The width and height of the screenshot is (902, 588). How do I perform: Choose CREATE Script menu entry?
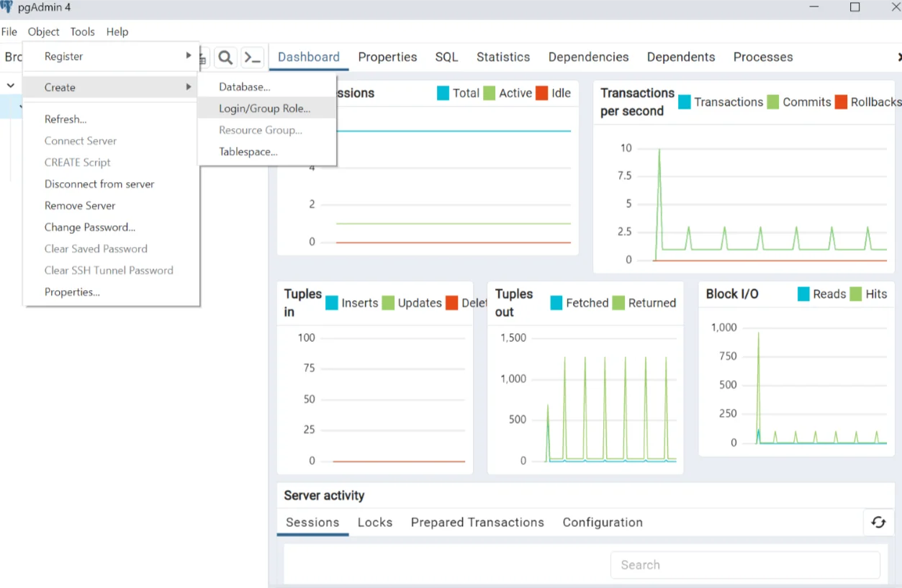111,163
